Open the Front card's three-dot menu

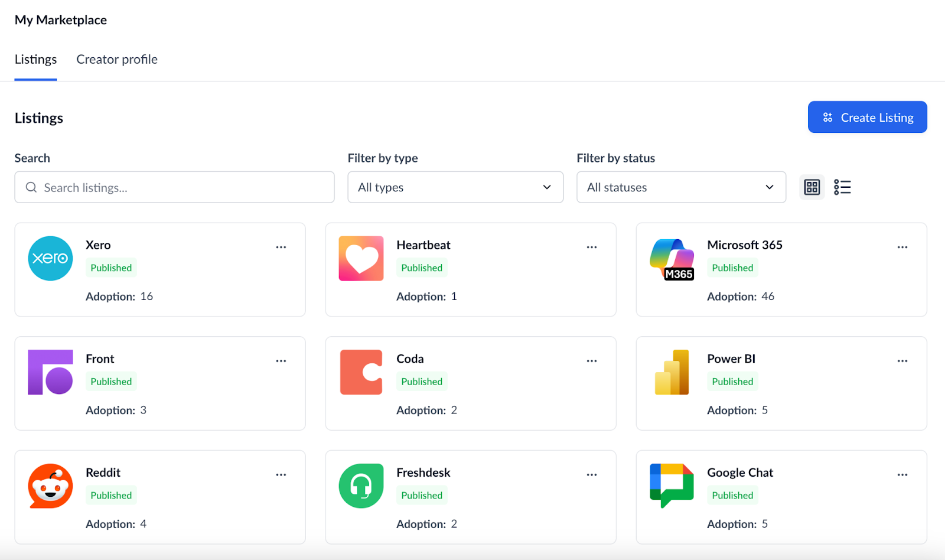pyautogui.click(x=281, y=360)
